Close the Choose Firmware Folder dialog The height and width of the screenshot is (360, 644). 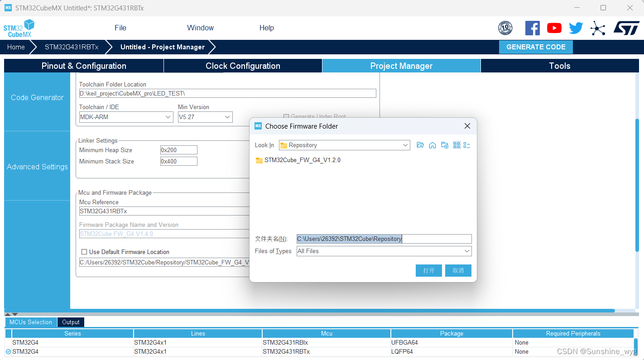pos(467,126)
